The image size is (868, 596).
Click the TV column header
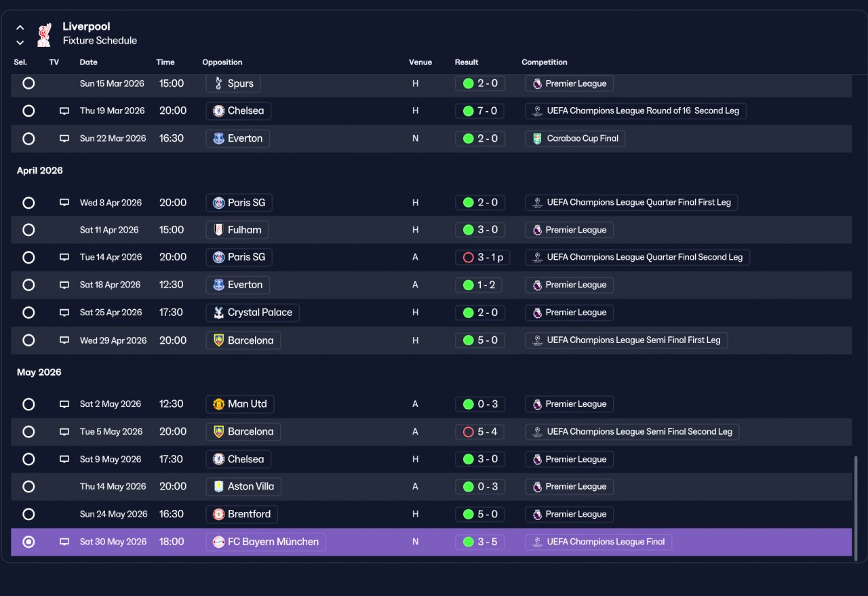click(54, 62)
